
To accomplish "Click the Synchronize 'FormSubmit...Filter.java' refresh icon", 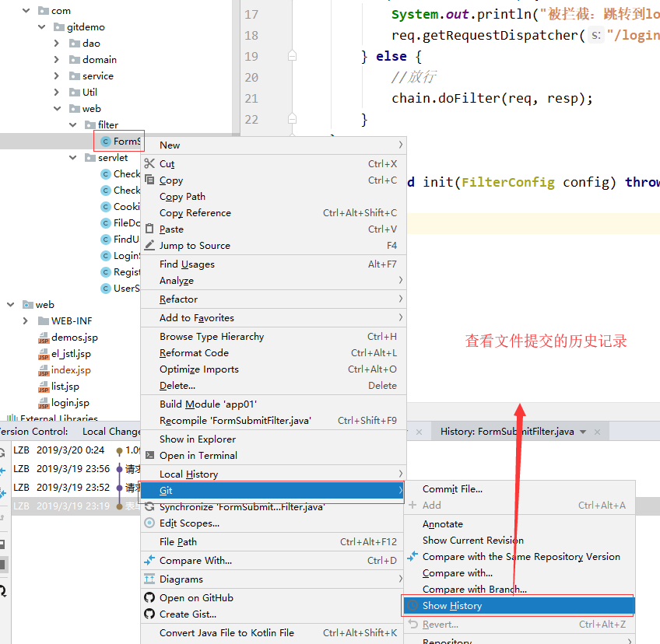I will tap(150, 506).
